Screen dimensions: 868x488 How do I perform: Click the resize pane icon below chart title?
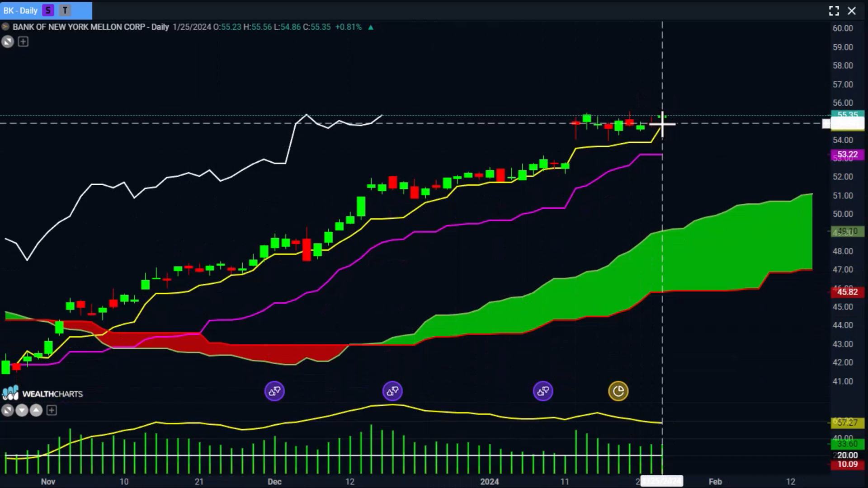7,42
